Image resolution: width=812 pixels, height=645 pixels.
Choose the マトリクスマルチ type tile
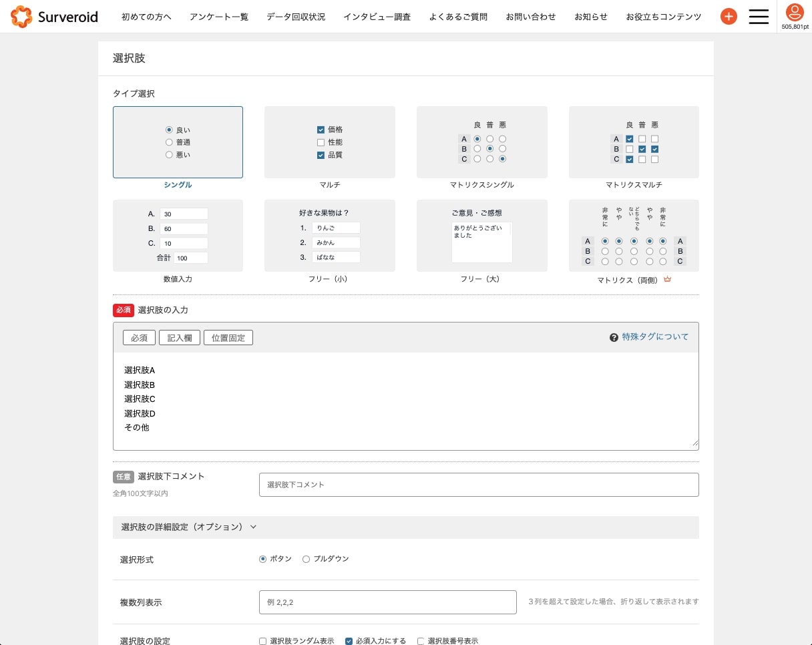point(633,142)
